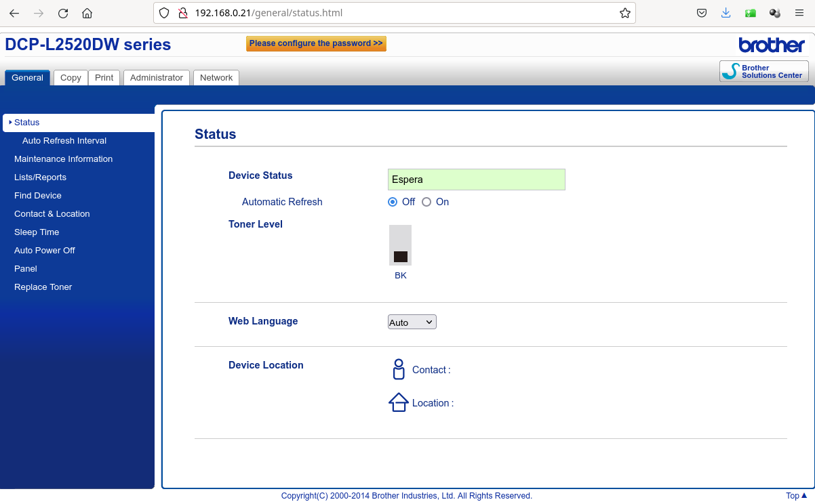Image resolution: width=815 pixels, height=504 pixels.
Task: Click the BK toner level bar
Action: pyautogui.click(x=400, y=245)
